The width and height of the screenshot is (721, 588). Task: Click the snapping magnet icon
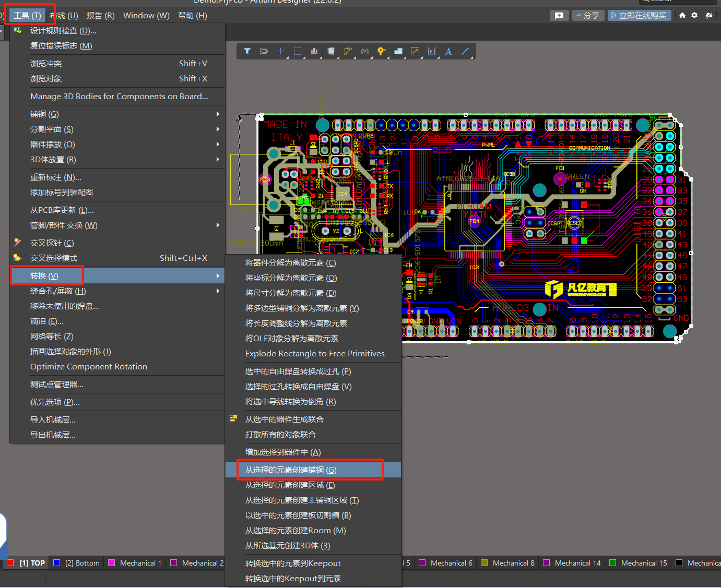pos(264,51)
